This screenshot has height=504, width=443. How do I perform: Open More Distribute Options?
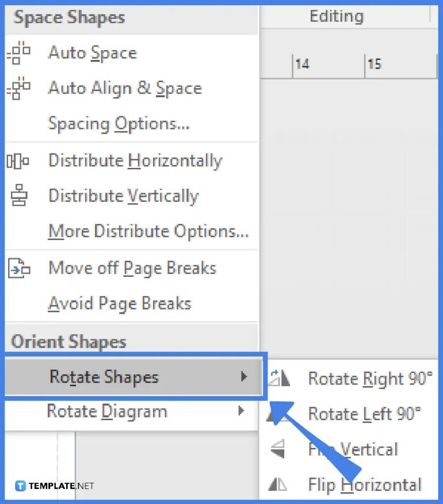(x=148, y=231)
